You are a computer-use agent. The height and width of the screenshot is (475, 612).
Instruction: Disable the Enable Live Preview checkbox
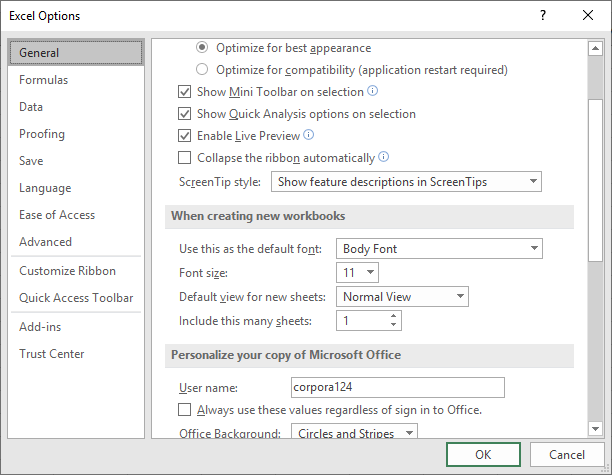[x=185, y=135]
